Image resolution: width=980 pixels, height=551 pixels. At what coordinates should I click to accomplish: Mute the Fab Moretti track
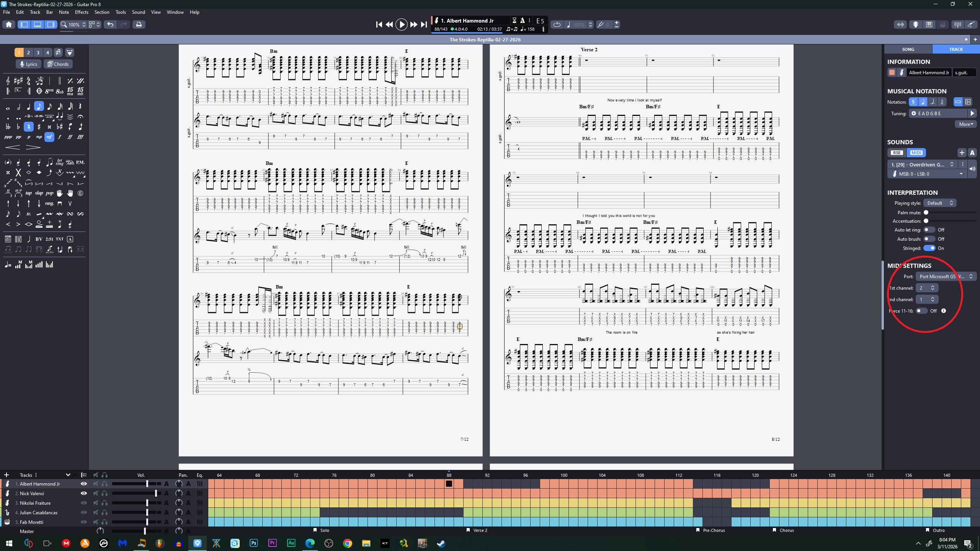coord(96,522)
